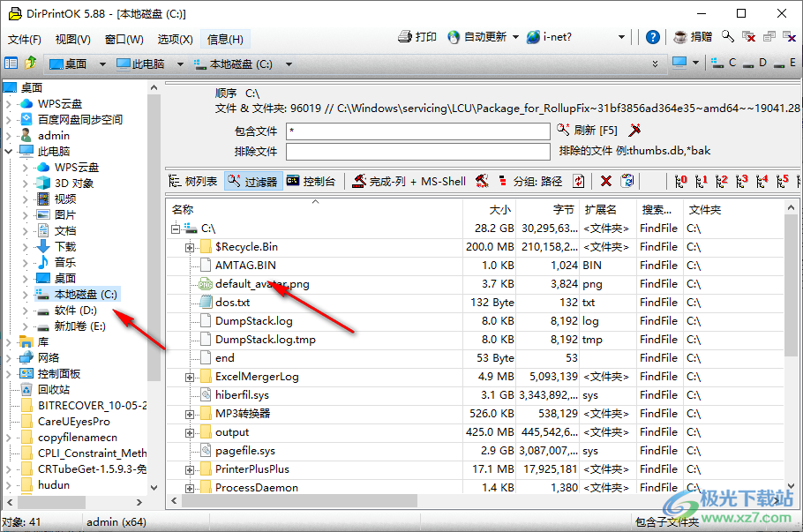Click the magnifier search icon in top toolbar
This screenshot has height=532, width=803.
728,36
